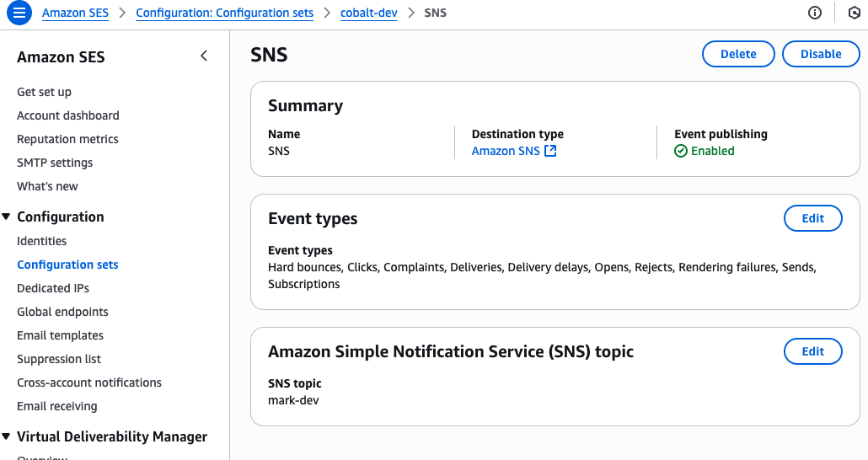This screenshot has width=868, height=460.
Task: Click the Event publishing label
Action: point(721,134)
